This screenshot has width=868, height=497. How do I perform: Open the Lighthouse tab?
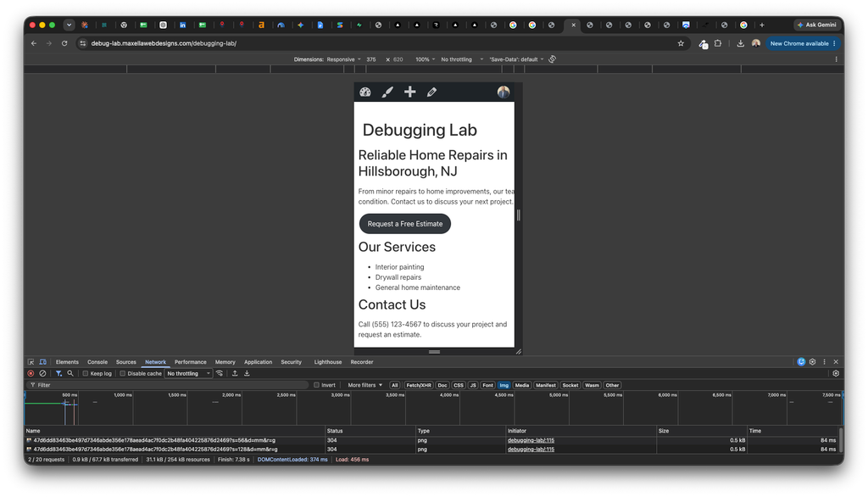pyautogui.click(x=328, y=362)
